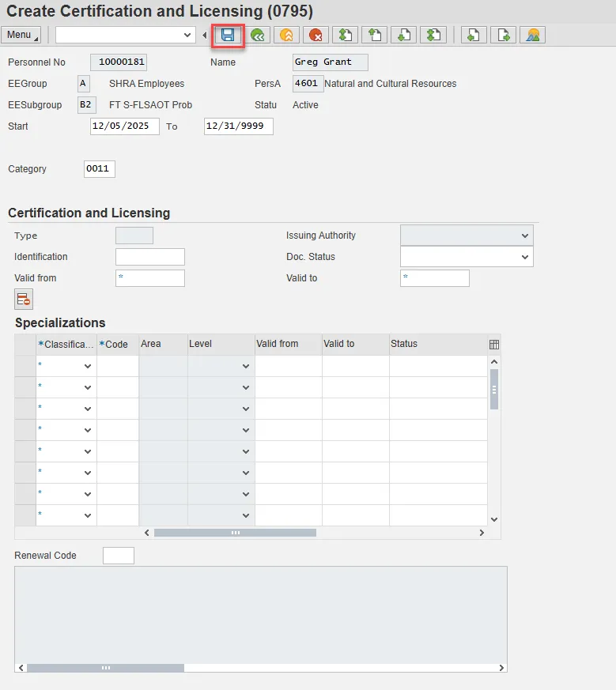Expand the Doc. Status dropdown
The width and height of the screenshot is (616, 690).
click(x=525, y=257)
